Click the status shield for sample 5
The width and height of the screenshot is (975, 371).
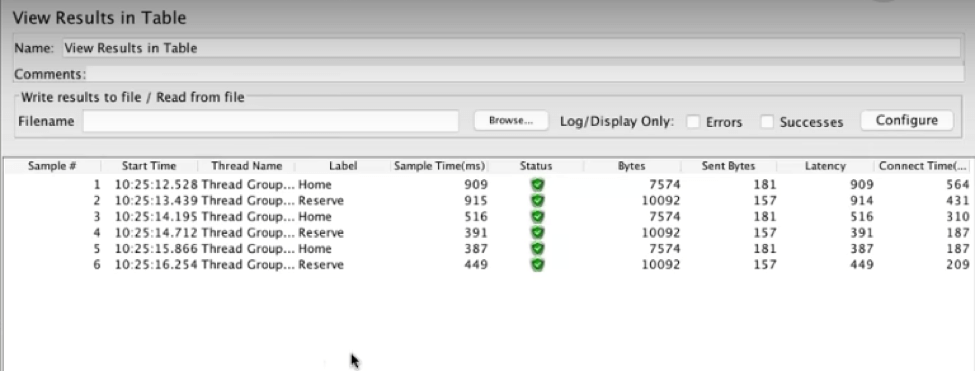[x=537, y=249]
